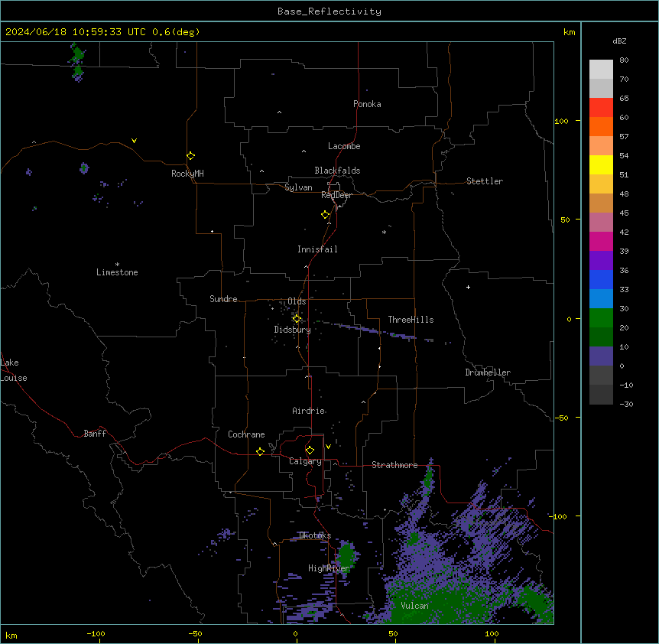Click the Banff town label
This screenshot has height=644, width=659.
click(x=95, y=434)
